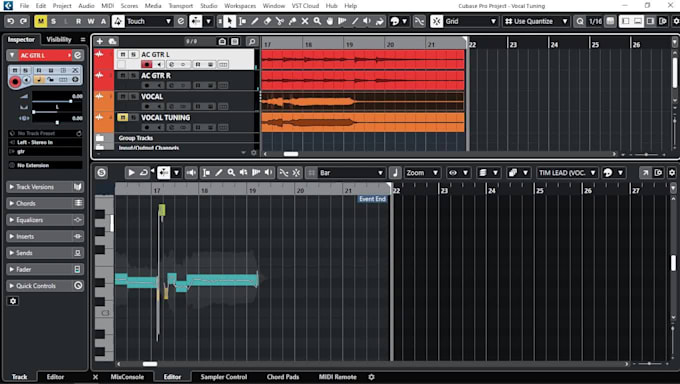The image size is (680, 384).
Task: Select the Draw pencil tool in main toolbar
Action: click(255, 21)
